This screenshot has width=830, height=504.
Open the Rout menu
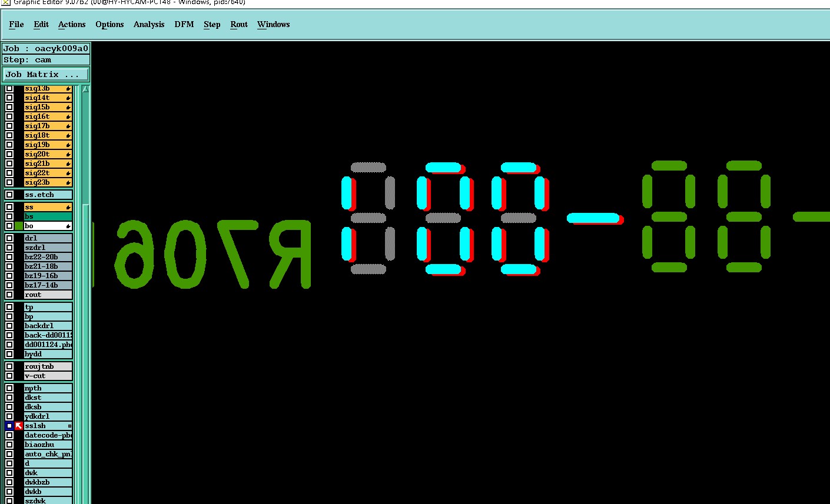click(x=239, y=24)
